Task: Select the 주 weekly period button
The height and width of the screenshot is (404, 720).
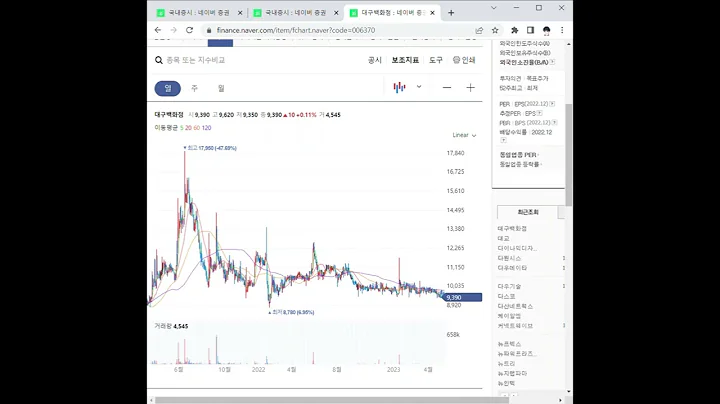Action: tap(194, 88)
